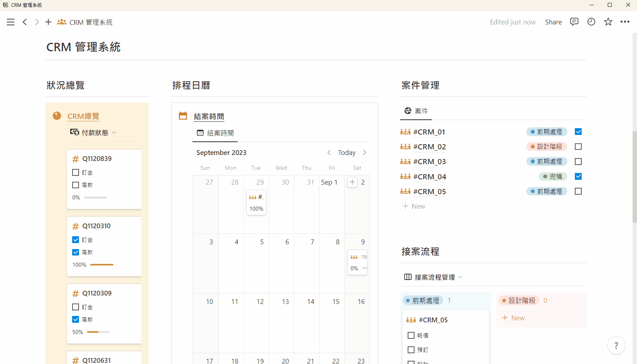
Task: Uncheck the #CRM_04 row checkbox
Action: tap(578, 176)
